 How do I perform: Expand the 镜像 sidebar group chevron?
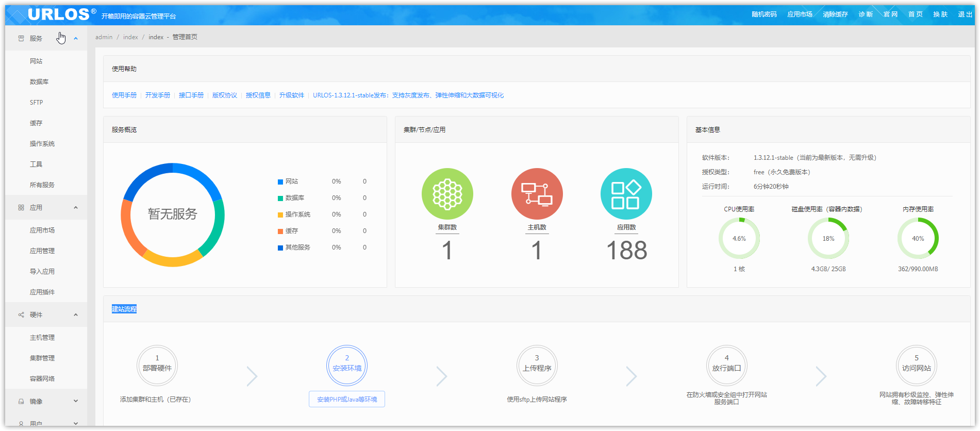[76, 401]
